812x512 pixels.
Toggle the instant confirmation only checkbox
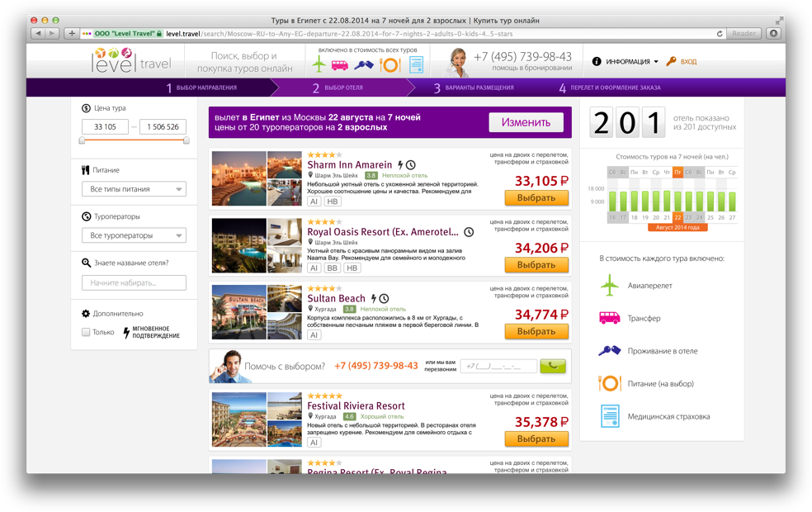86,332
